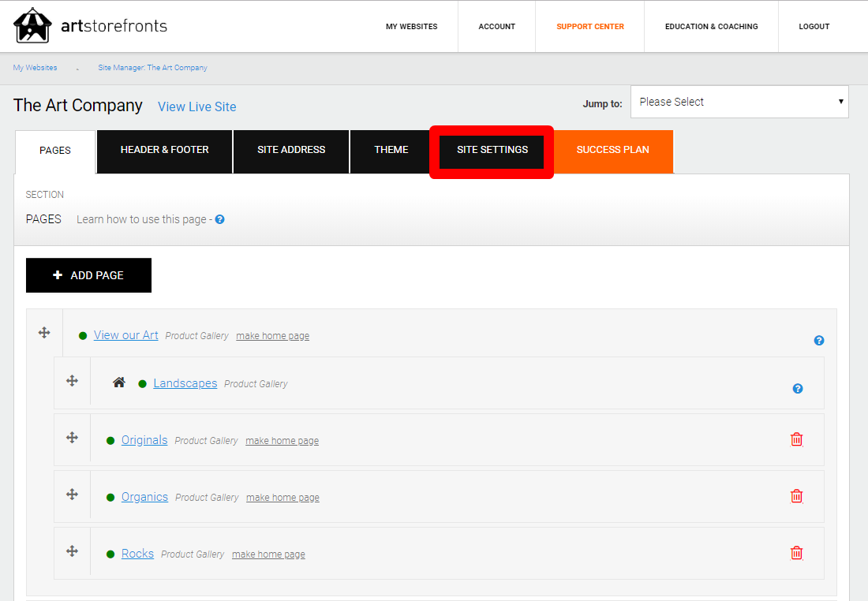Toggle the green status dot for Originals
The image size is (868, 601).
pos(110,441)
